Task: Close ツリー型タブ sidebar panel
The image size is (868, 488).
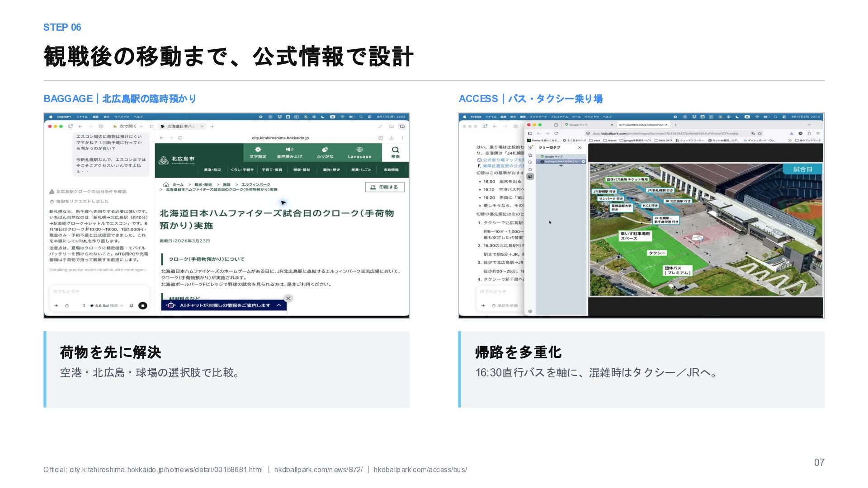Action: coord(580,148)
